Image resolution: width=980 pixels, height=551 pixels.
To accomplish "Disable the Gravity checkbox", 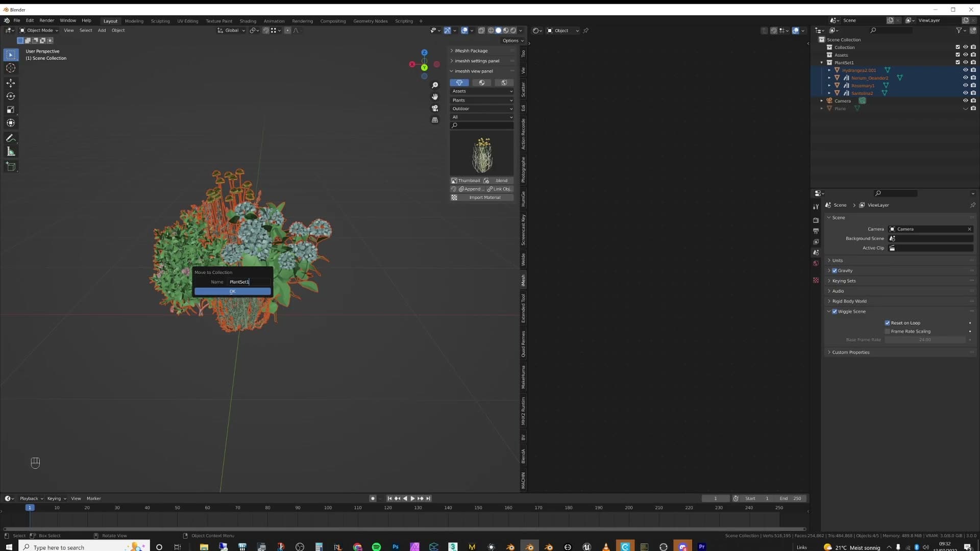I will click(x=835, y=271).
